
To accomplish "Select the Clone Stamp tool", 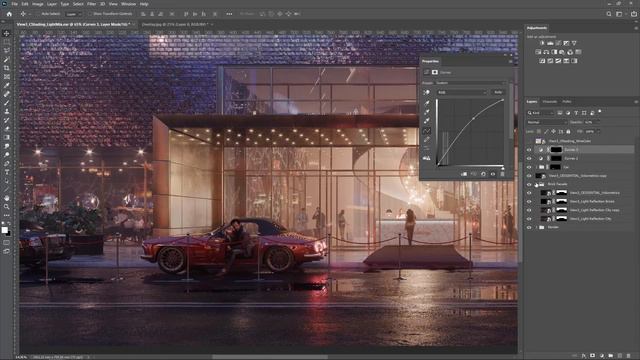I will click(x=6, y=111).
